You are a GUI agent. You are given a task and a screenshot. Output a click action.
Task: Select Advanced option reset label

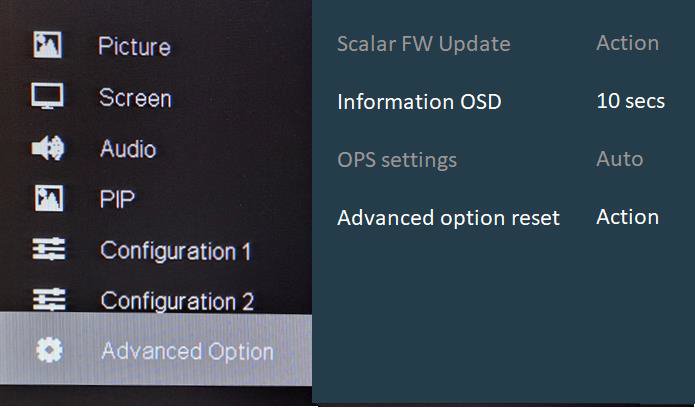coord(448,218)
